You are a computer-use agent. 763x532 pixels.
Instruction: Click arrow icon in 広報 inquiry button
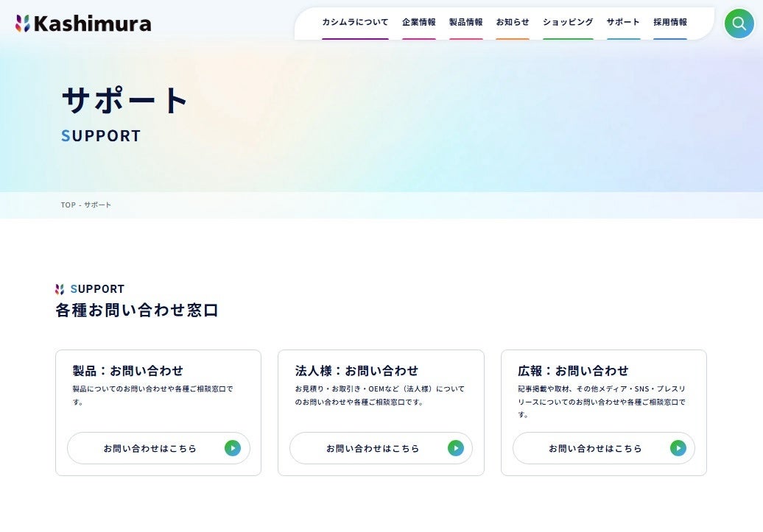(678, 448)
